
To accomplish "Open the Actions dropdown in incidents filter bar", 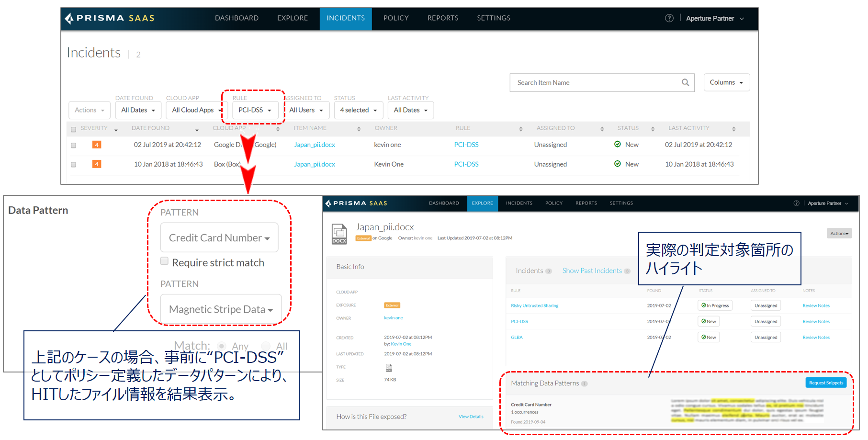I will [x=90, y=110].
